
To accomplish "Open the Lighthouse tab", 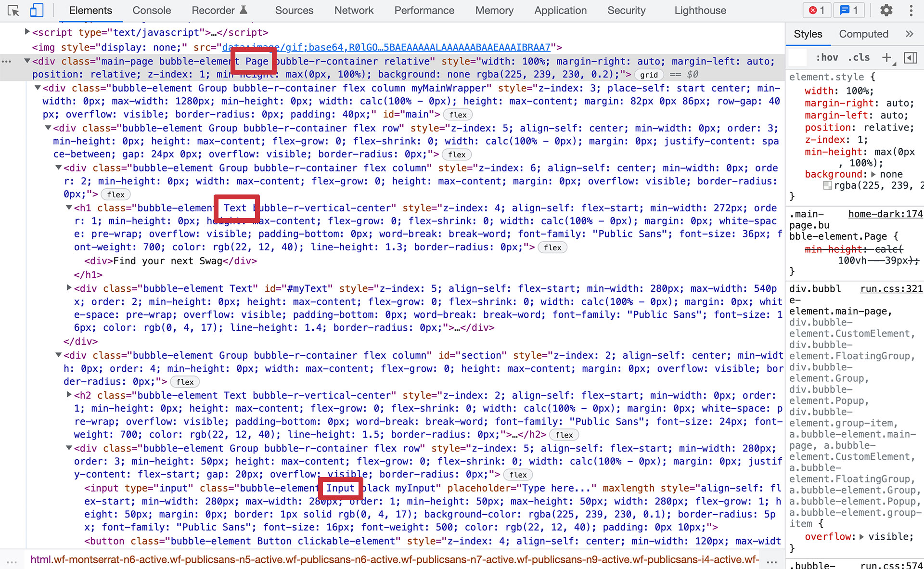I will click(700, 11).
